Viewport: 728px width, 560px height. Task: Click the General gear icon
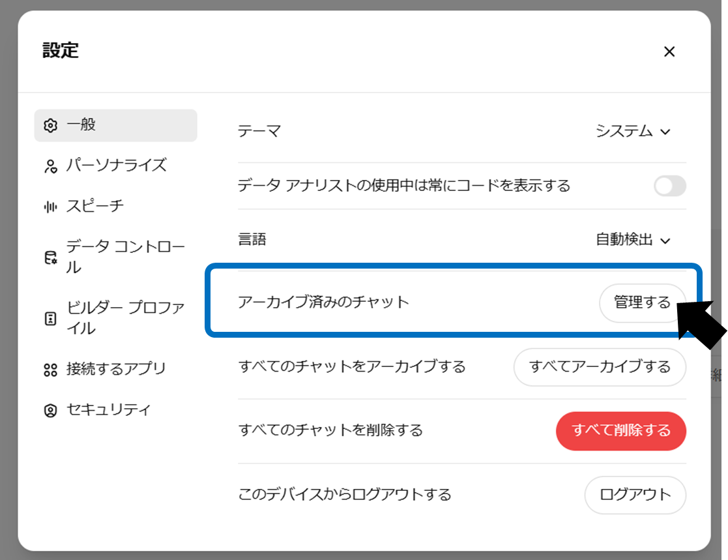click(50, 125)
